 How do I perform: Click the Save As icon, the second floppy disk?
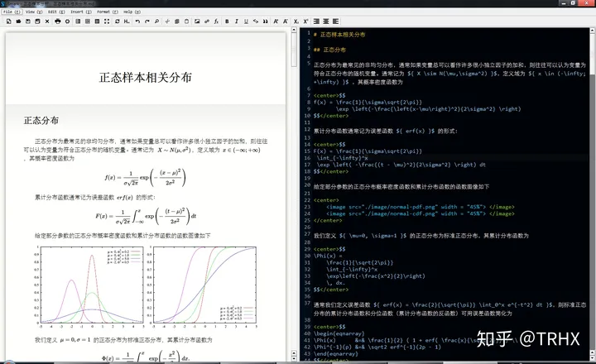[37, 22]
